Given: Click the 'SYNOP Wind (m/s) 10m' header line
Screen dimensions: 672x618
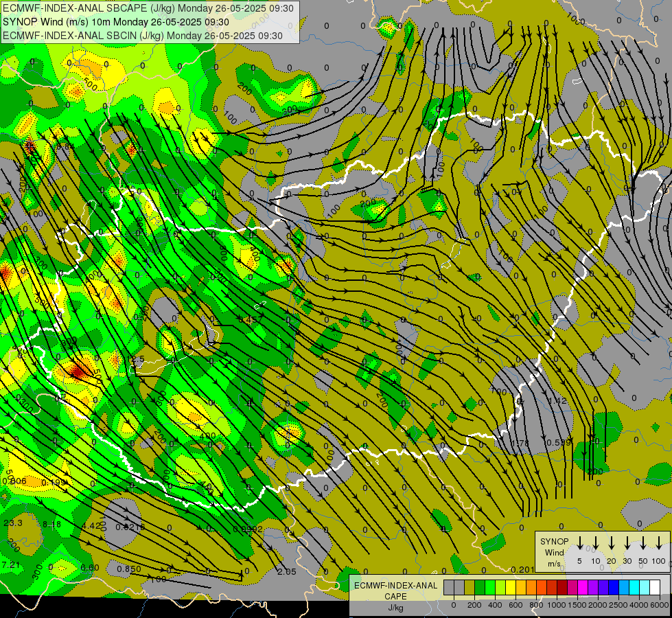Looking at the screenshot, I should (x=116, y=22).
